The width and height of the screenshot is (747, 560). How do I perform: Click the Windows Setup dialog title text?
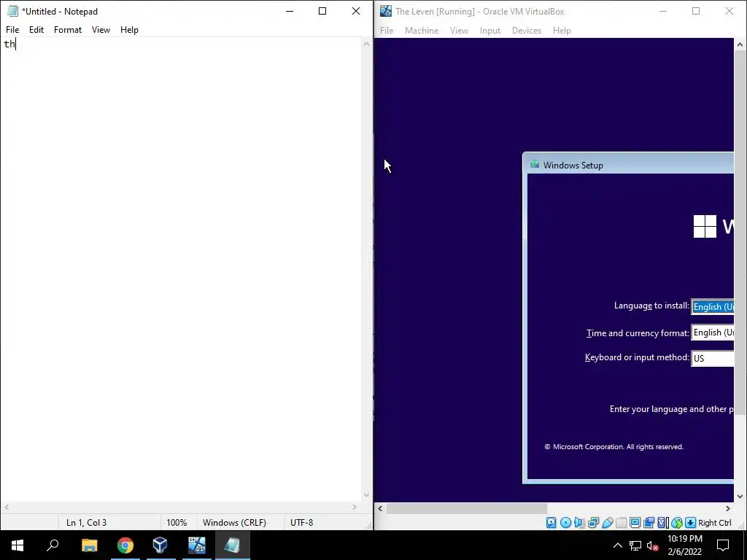[x=573, y=166]
